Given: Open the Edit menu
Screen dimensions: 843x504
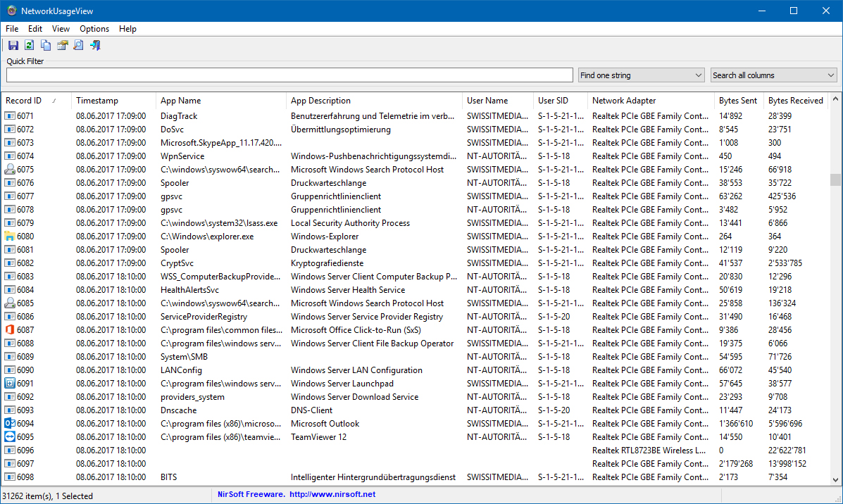Looking at the screenshot, I should pyautogui.click(x=35, y=29).
